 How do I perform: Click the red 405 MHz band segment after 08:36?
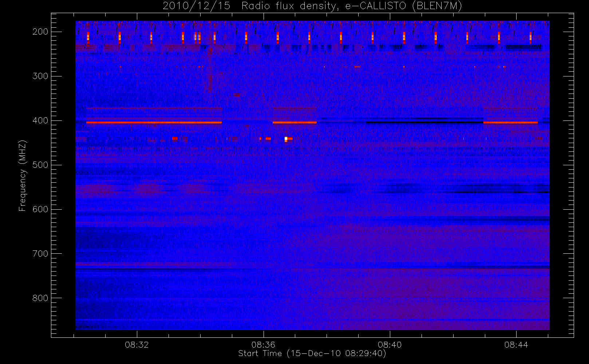[294, 123]
